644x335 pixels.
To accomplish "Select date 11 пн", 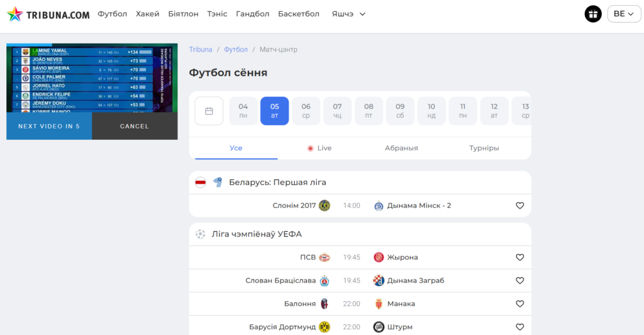I will pyautogui.click(x=463, y=111).
